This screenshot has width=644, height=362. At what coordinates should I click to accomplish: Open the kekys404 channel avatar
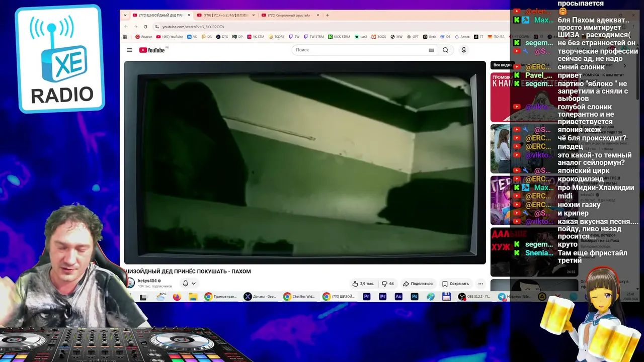tap(130, 283)
